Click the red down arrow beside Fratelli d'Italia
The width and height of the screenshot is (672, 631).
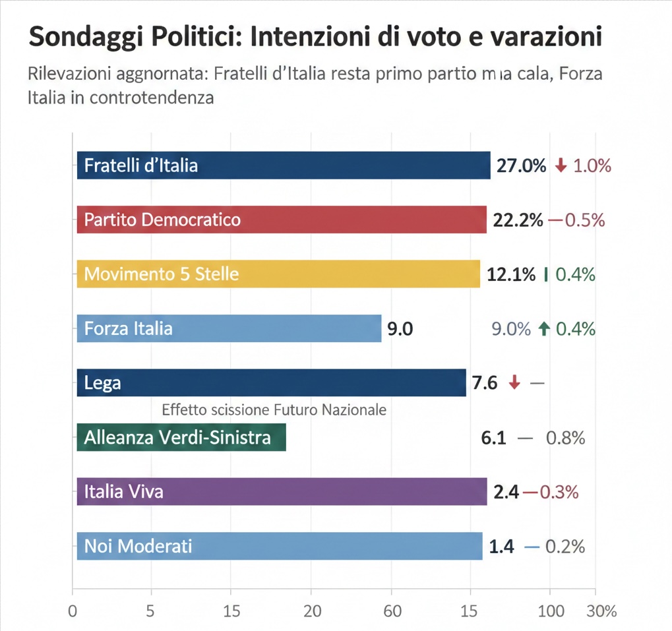[561, 165]
